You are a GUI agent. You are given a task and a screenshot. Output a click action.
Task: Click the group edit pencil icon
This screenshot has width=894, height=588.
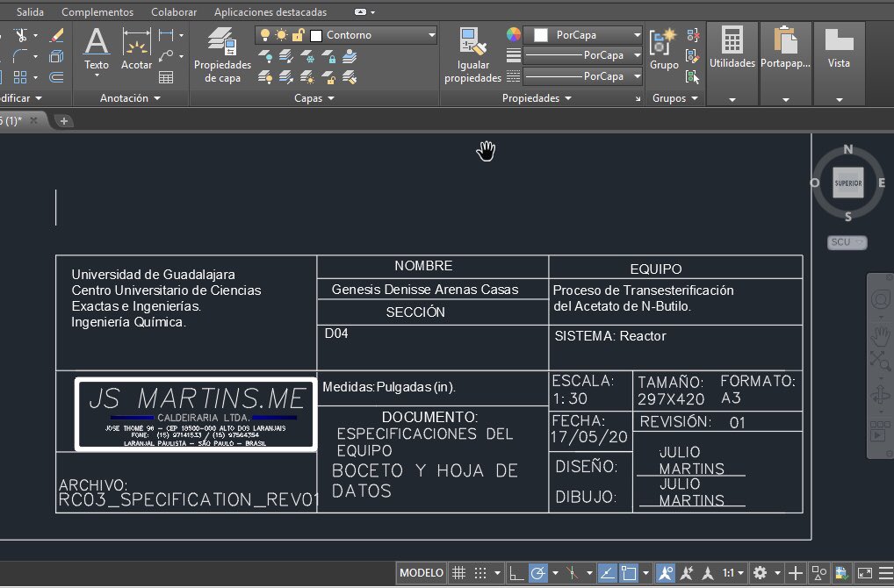click(693, 56)
